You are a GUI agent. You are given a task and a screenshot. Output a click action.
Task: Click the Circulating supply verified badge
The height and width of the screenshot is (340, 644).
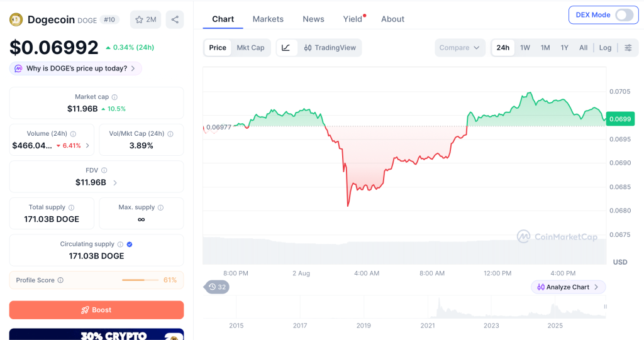click(x=130, y=244)
